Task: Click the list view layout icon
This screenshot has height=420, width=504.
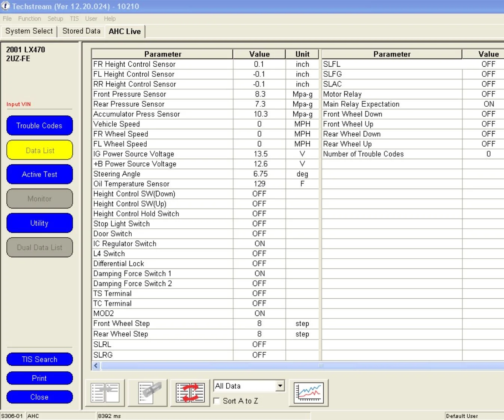Action: point(105,393)
